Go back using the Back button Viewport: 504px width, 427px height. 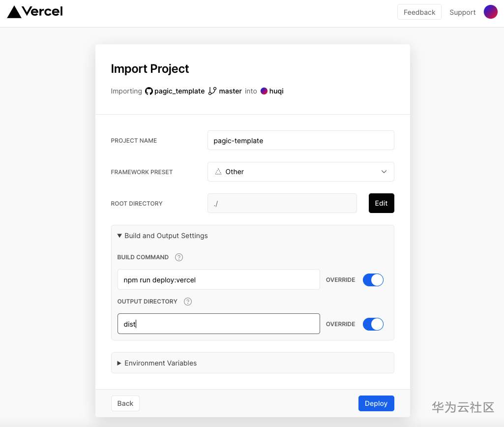tap(125, 403)
